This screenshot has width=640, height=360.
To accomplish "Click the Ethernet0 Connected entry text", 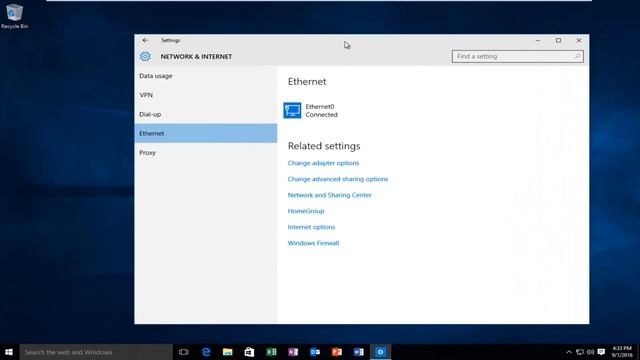I will [322, 111].
